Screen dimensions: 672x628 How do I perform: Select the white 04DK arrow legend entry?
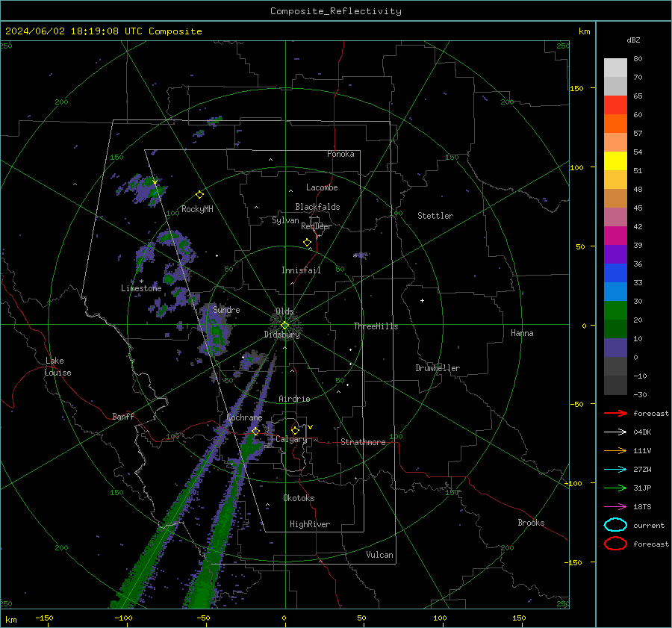[x=615, y=432]
